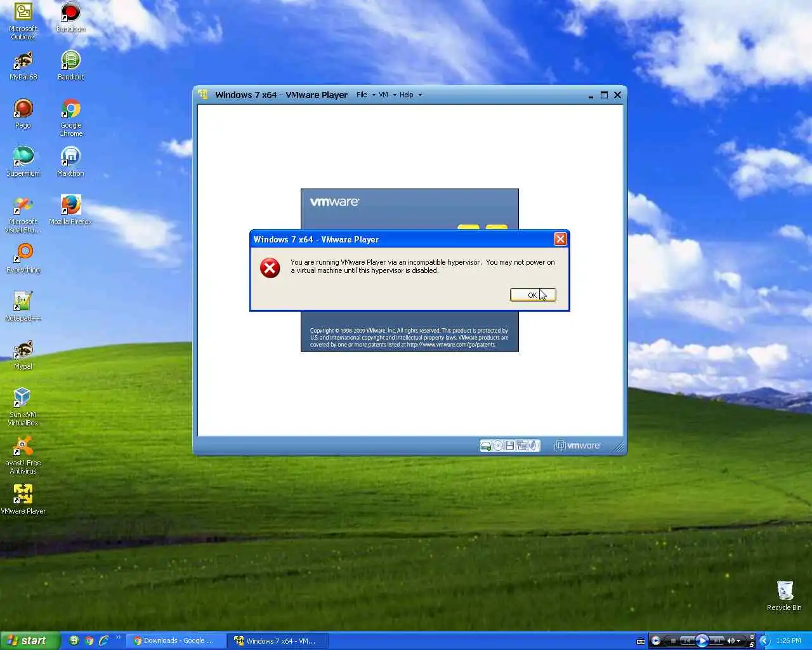Click OK in the incompatible hypervisor dialog

[x=533, y=295]
